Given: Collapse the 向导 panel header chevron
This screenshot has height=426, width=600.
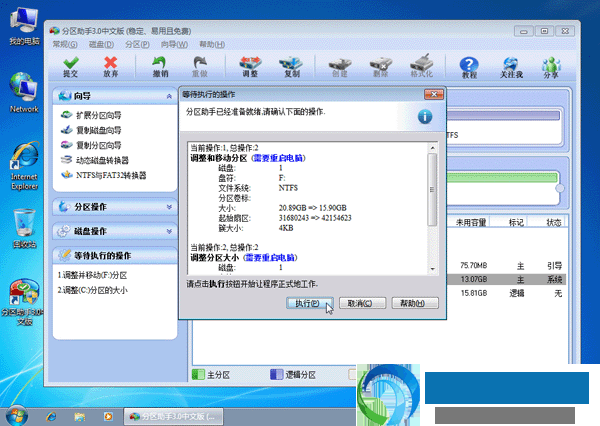Looking at the screenshot, I should coord(169,96).
